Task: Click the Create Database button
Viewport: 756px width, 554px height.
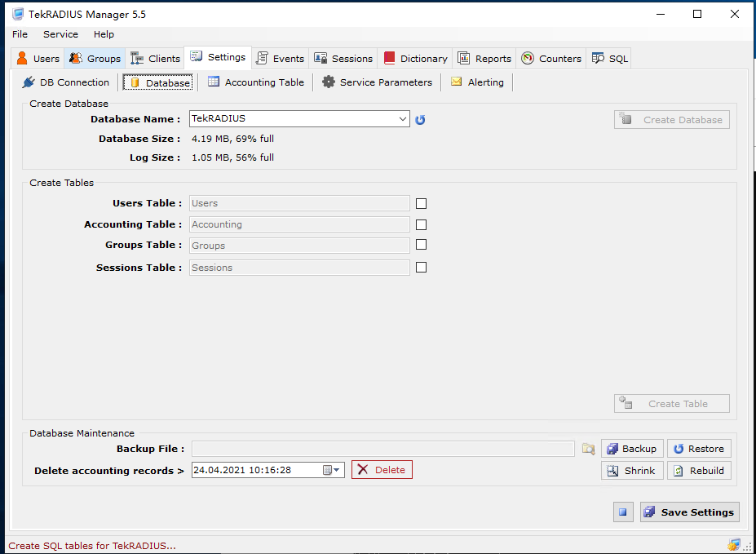Action: point(672,120)
